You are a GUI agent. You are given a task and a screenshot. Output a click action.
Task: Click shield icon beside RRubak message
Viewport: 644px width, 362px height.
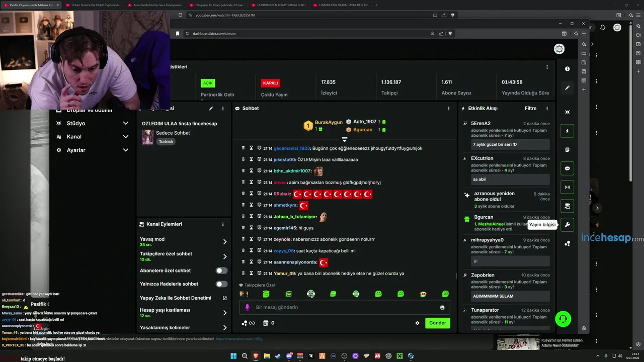tap(259, 194)
